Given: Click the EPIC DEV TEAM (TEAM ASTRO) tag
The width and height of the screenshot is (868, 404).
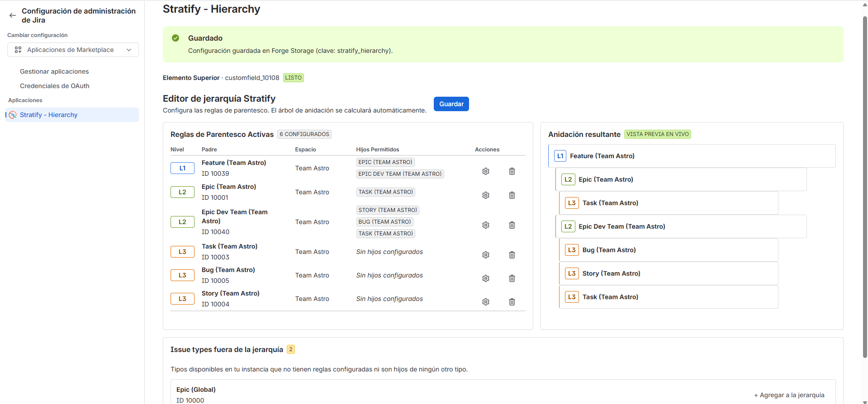Looking at the screenshot, I should pyautogui.click(x=400, y=174).
